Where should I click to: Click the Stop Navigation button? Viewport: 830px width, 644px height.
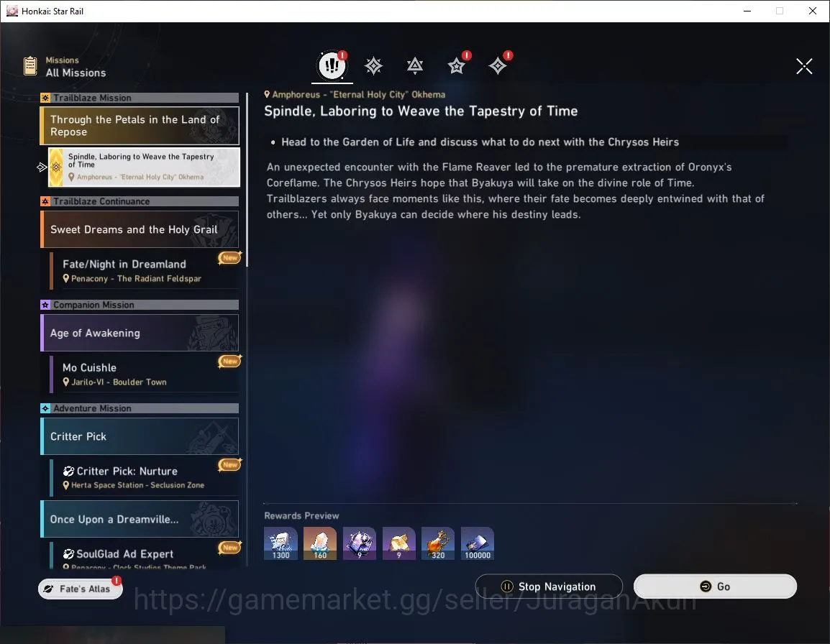548,586
